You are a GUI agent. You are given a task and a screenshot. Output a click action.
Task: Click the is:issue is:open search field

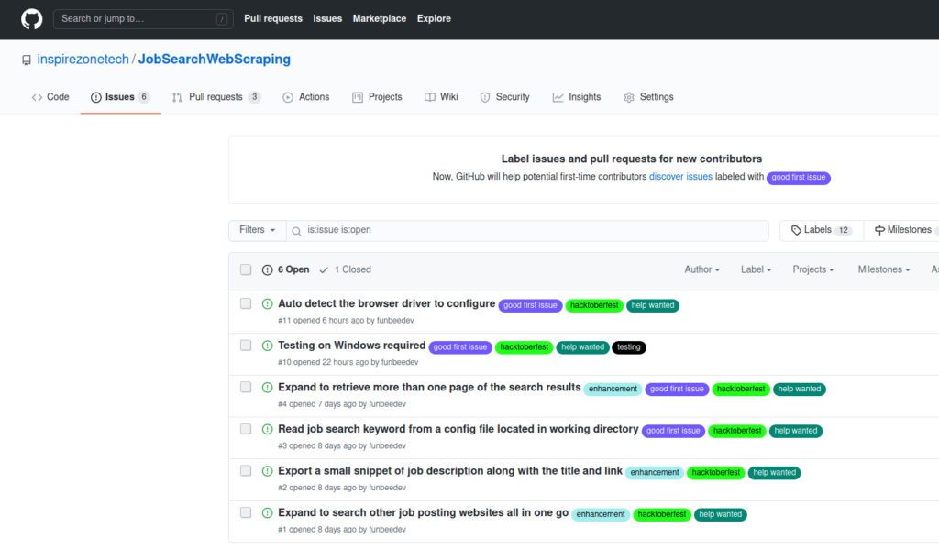(x=527, y=230)
